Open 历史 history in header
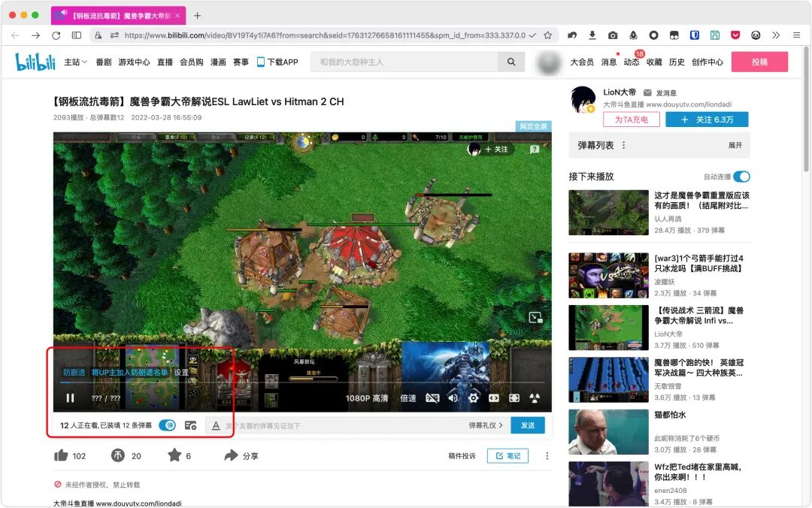Image resolution: width=812 pixels, height=508 pixels. [677, 62]
